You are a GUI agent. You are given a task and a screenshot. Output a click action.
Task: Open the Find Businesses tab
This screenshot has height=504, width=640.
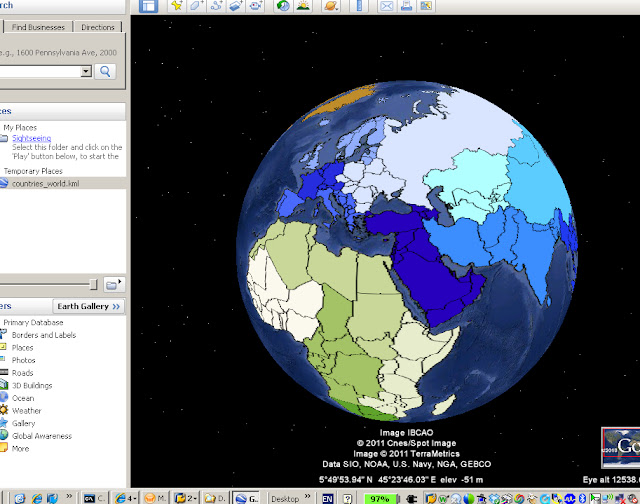38,27
